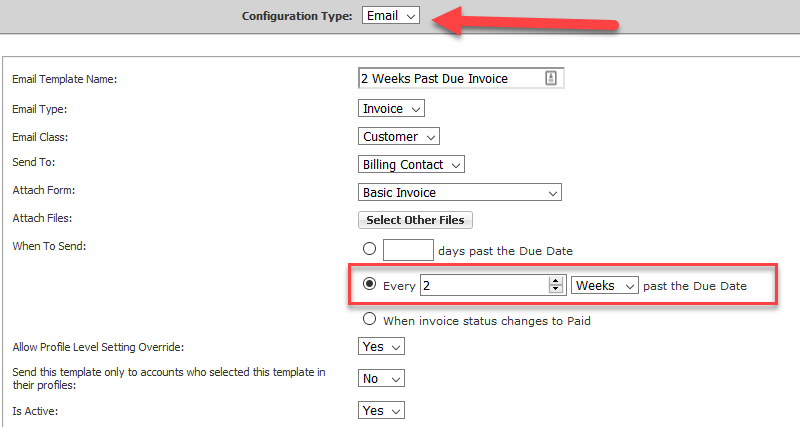Open the Send To Billing Contact dropdown
The height and width of the screenshot is (427, 800).
click(411, 164)
